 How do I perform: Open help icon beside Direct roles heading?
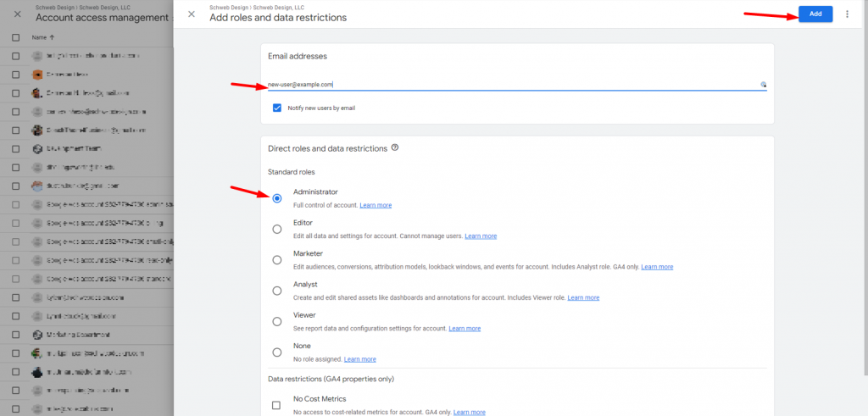[x=395, y=147]
